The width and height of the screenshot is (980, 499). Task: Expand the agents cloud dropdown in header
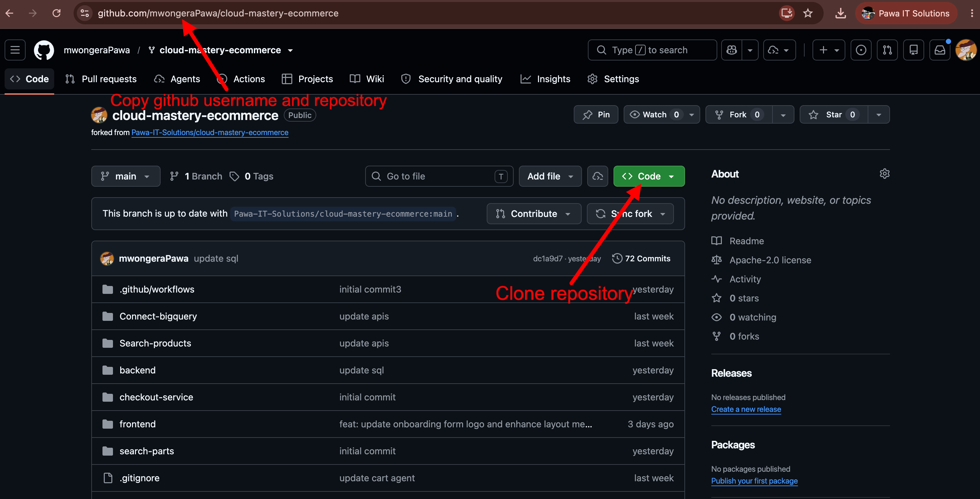[779, 50]
